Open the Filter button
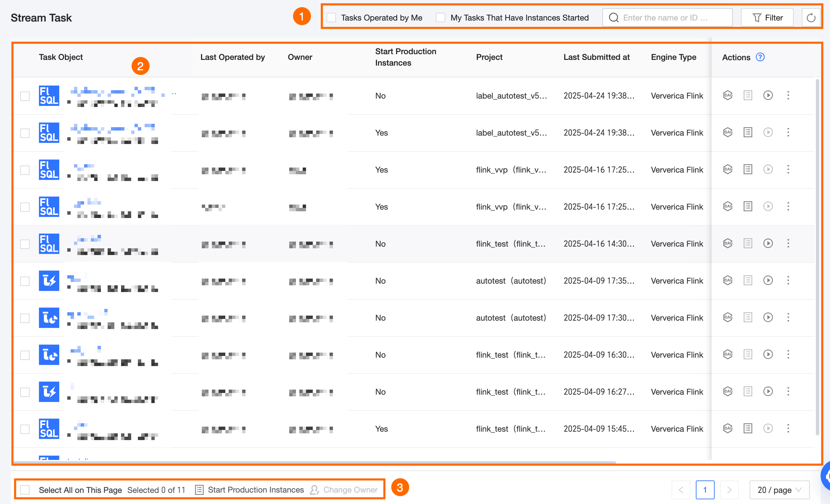This screenshot has width=830, height=504. click(x=767, y=18)
